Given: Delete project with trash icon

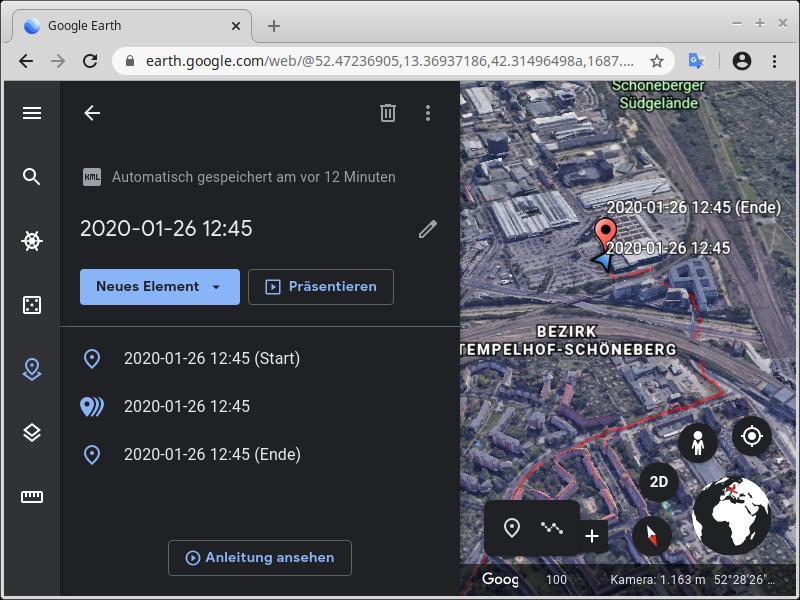Looking at the screenshot, I should (388, 113).
